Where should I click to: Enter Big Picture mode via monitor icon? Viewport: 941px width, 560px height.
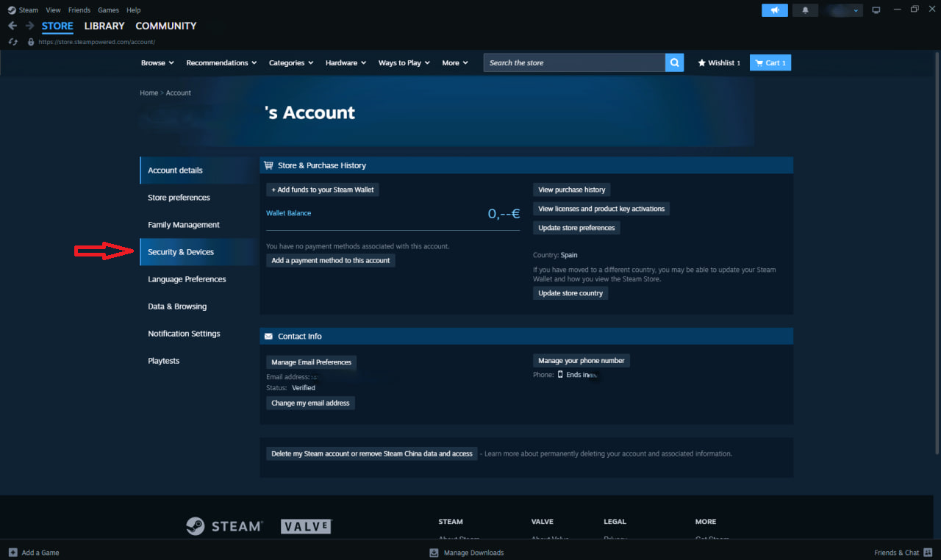pyautogui.click(x=876, y=10)
